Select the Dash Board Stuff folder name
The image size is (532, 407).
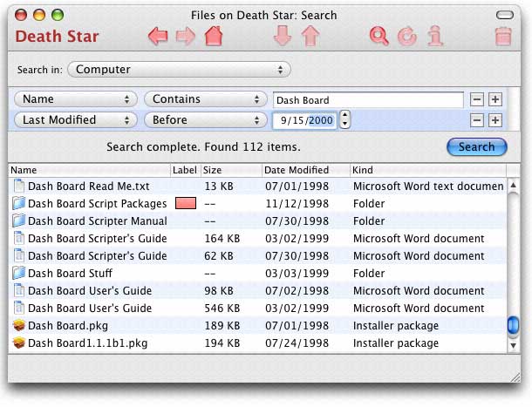[x=70, y=273]
